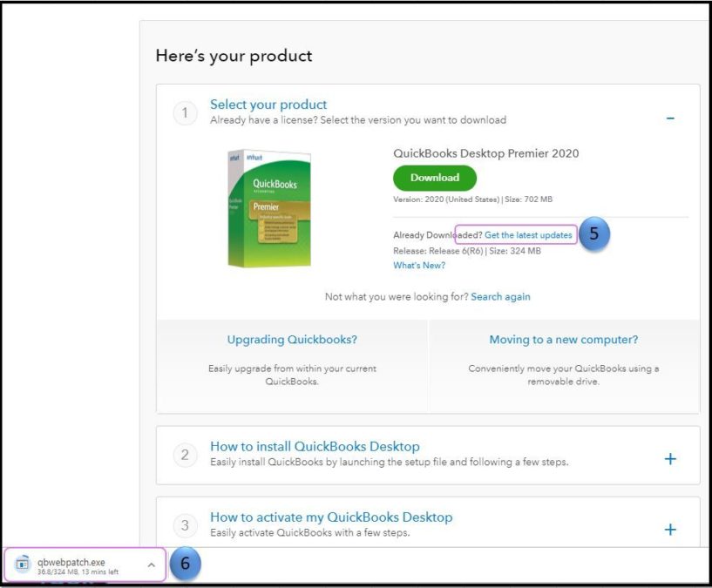Select Search again to find another product

pos(500,296)
